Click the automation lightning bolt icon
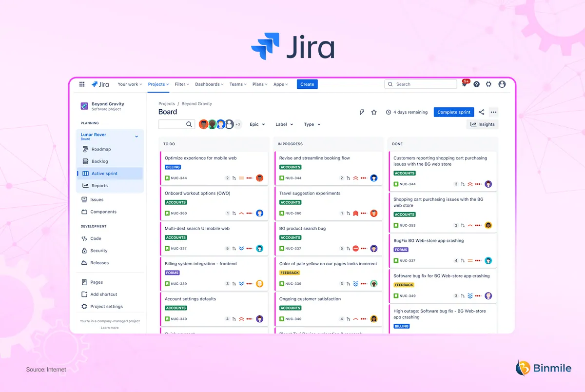Image resolution: width=585 pixels, height=392 pixels. click(362, 112)
